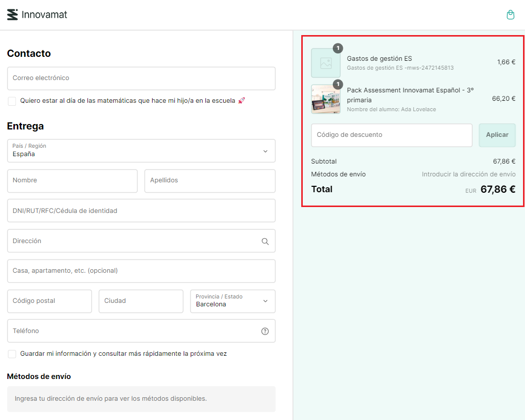Focus the Código postal field
The image size is (525, 420).
coord(49,301)
